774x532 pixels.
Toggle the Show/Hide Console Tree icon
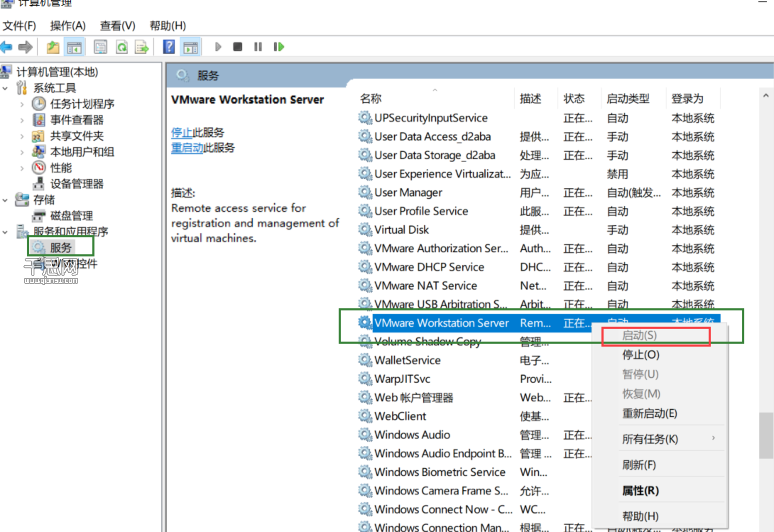(75, 47)
